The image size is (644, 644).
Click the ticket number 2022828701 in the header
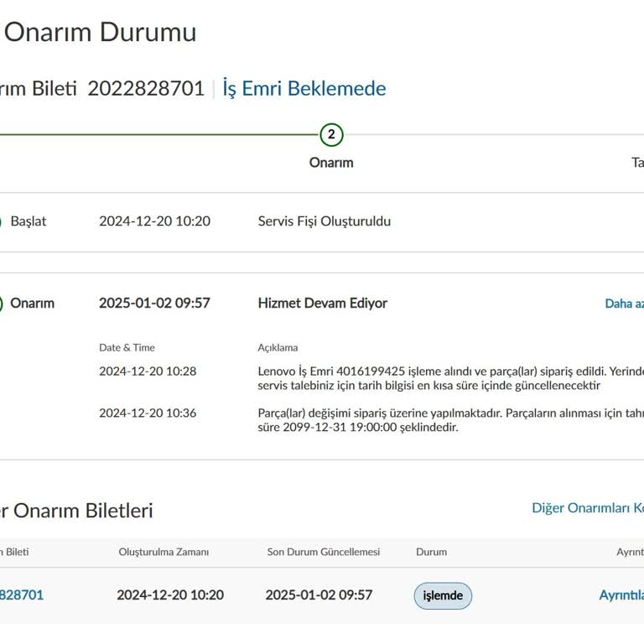146,89
